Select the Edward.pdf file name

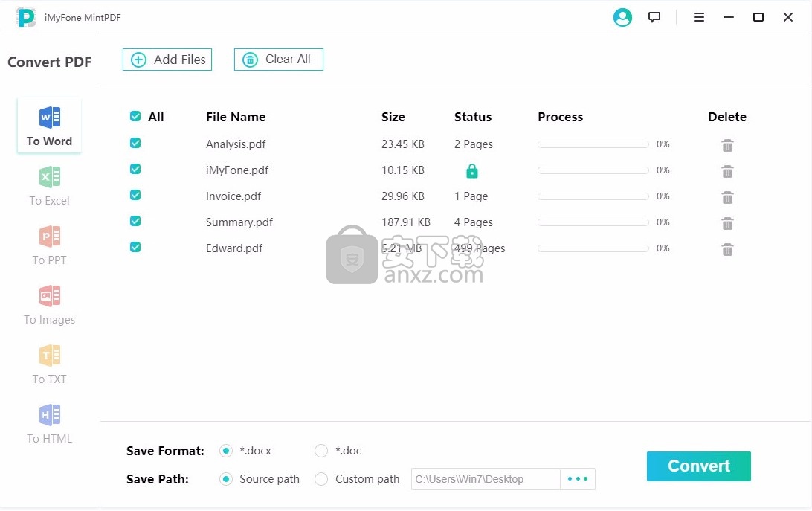234,248
